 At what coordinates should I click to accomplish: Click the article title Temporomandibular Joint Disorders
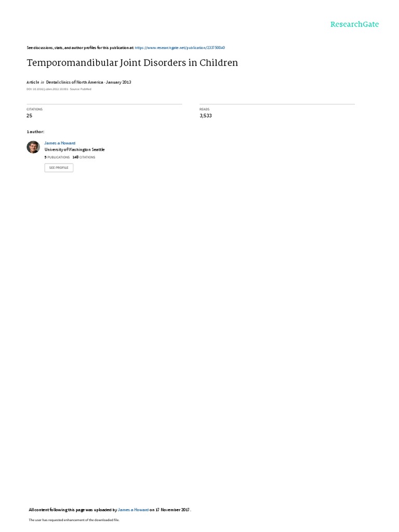pyautogui.click(x=132, y=63)
